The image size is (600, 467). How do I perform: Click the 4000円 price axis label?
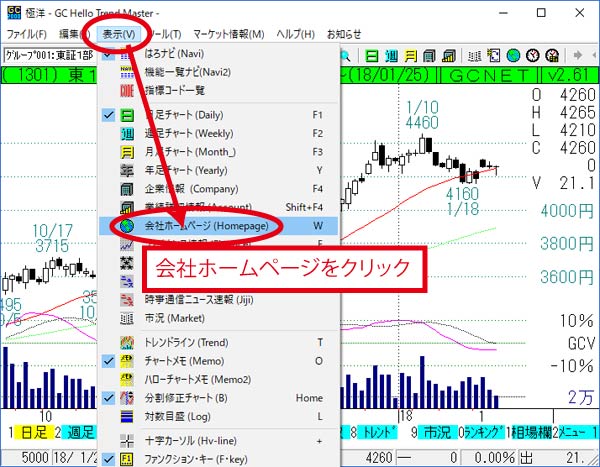coord(567,211)
